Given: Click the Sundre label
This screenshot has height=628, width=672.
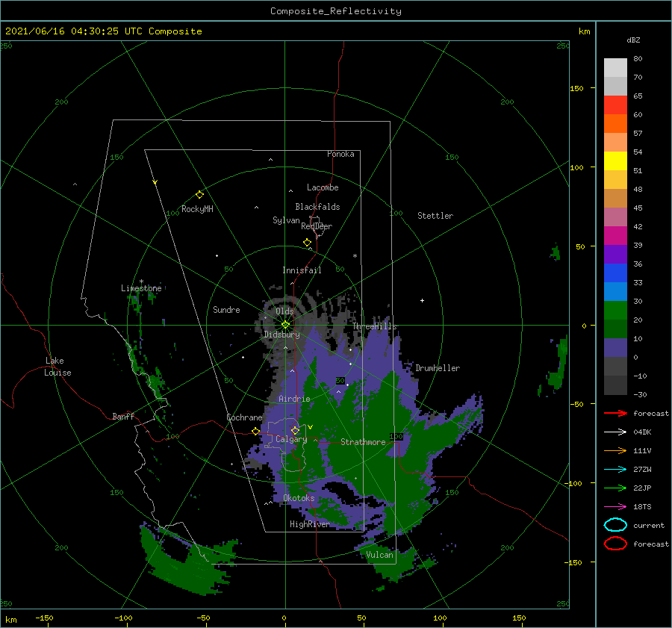Looking at the screenshot, I should pyautogui.click(x=227, y=309).
